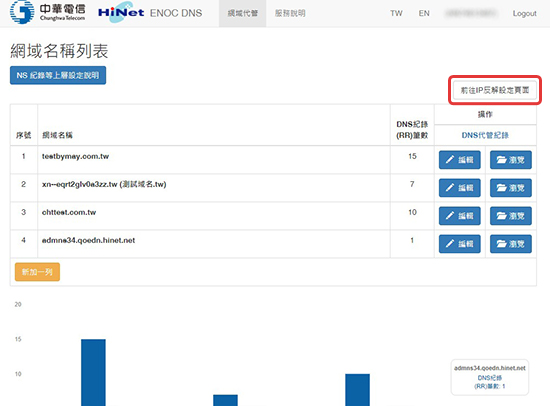
Task: Edit the admns34.qoedn.hinet.net row
Action: (x=460, y=244)
